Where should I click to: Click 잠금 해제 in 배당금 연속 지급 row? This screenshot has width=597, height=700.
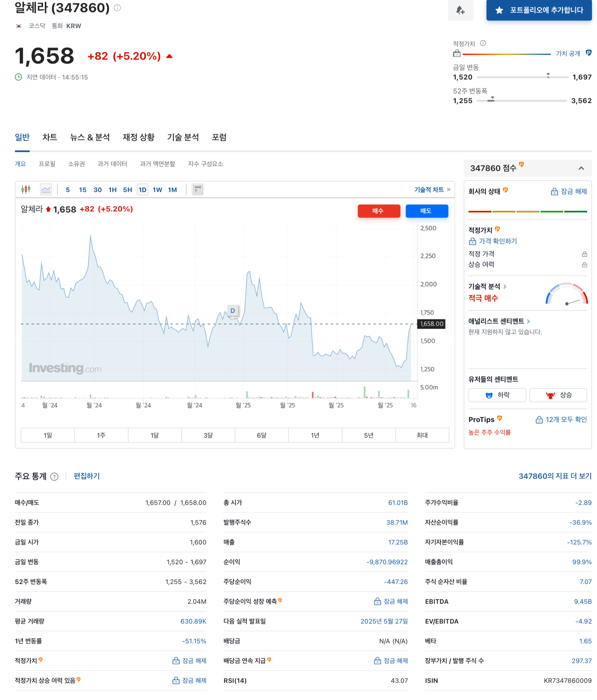[x=391, y=661]
